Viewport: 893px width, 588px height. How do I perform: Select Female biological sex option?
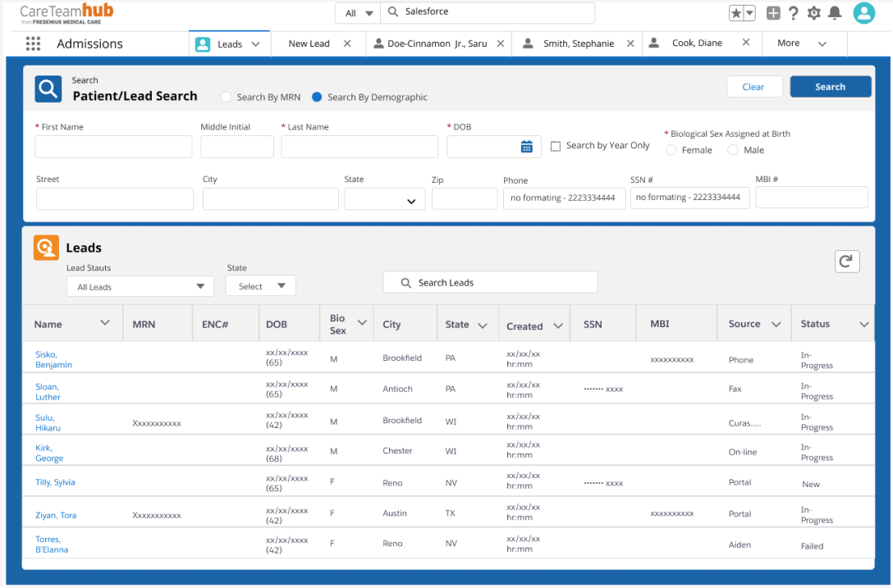click(671, 150)
